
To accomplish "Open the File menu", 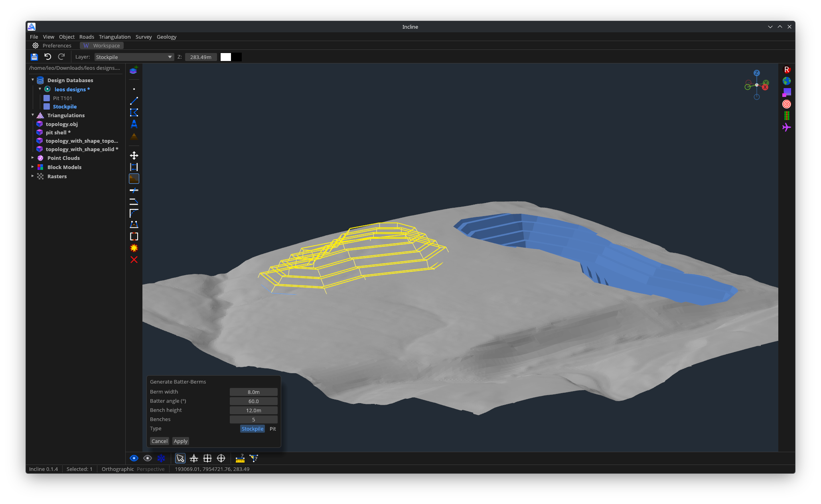I will [x=34, y=37].
